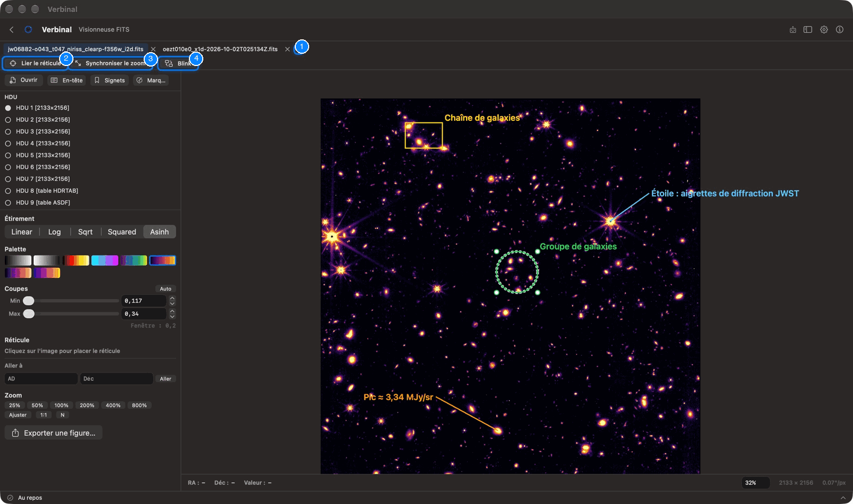Select HDU 5 [2133×2156]
This screenshot has height=504, width=853.
38,155
